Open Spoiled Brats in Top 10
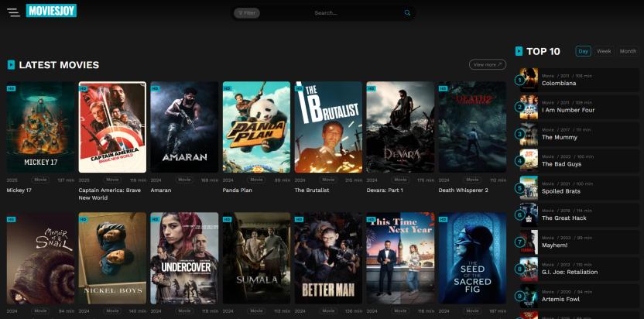The height and width of the screenshot is (319, 644). click(561, 191)
